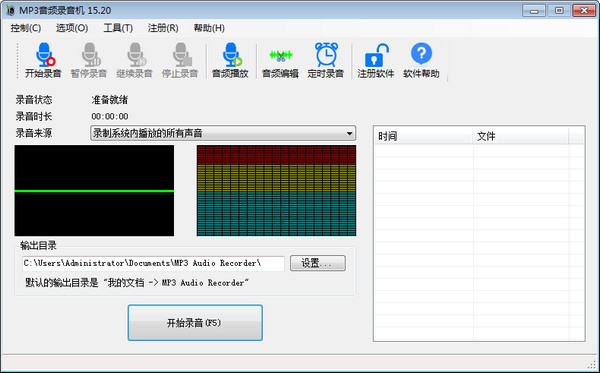Open the 注册(R) menu
The width and height of the screenshot is (600, 373).
[x=163, y=28]
